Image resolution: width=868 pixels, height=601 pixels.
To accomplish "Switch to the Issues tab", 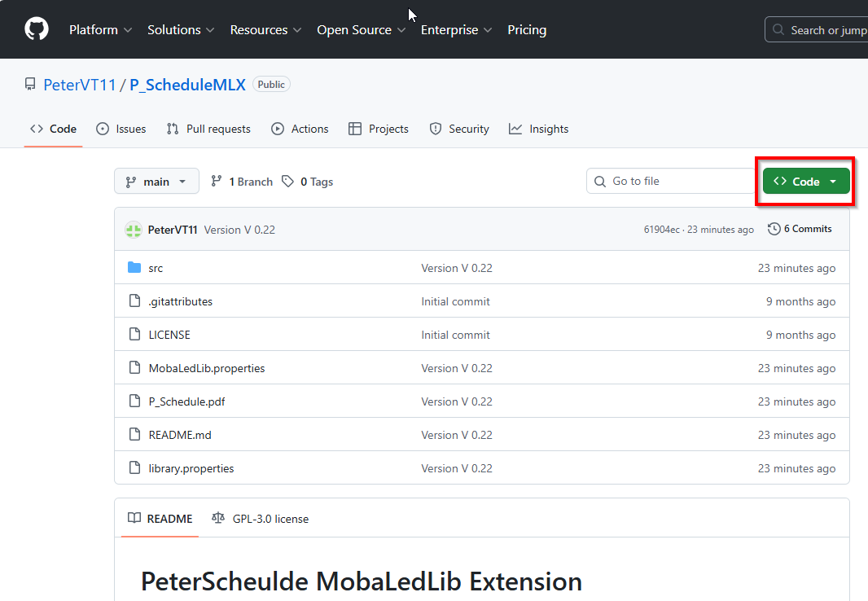I will pyautogui.click(x=121, y=129).
